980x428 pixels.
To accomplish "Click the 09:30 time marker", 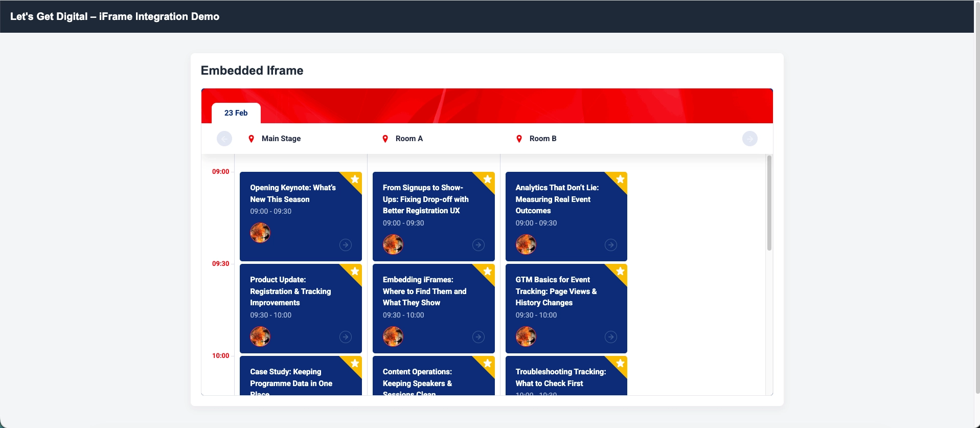I will tap(220, 264).
